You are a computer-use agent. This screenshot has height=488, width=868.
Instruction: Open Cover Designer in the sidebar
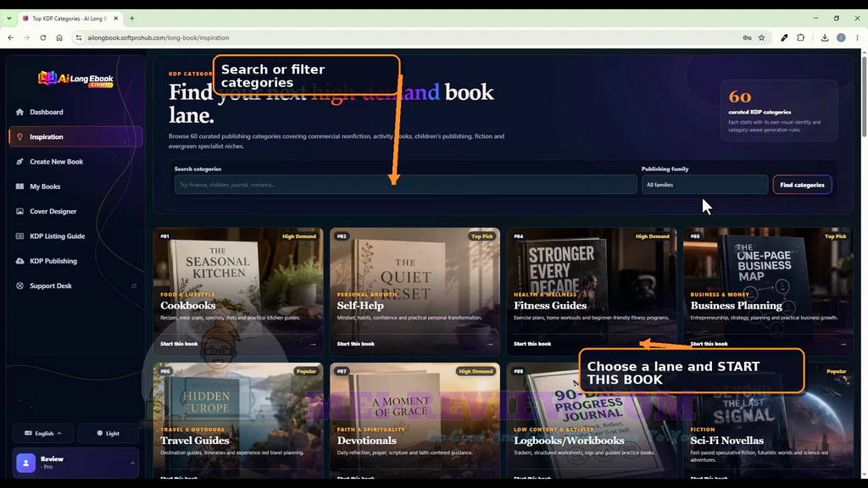coord(75,211)
